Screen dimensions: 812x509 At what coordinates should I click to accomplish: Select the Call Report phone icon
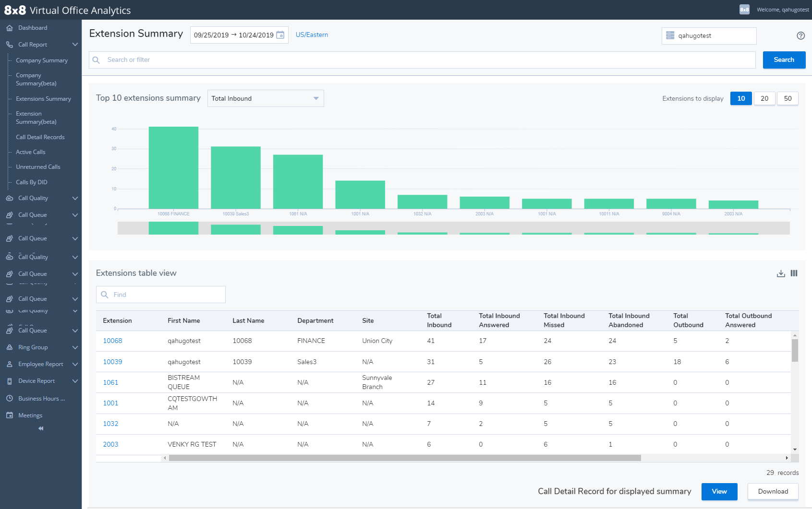(9, 44)
